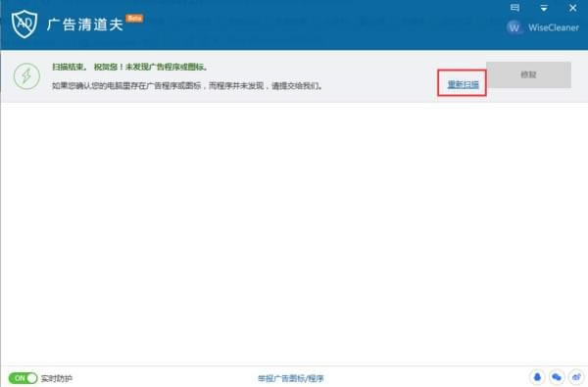
Task: Open the feedback message icon in title bar
Action: tap(514, 8)
